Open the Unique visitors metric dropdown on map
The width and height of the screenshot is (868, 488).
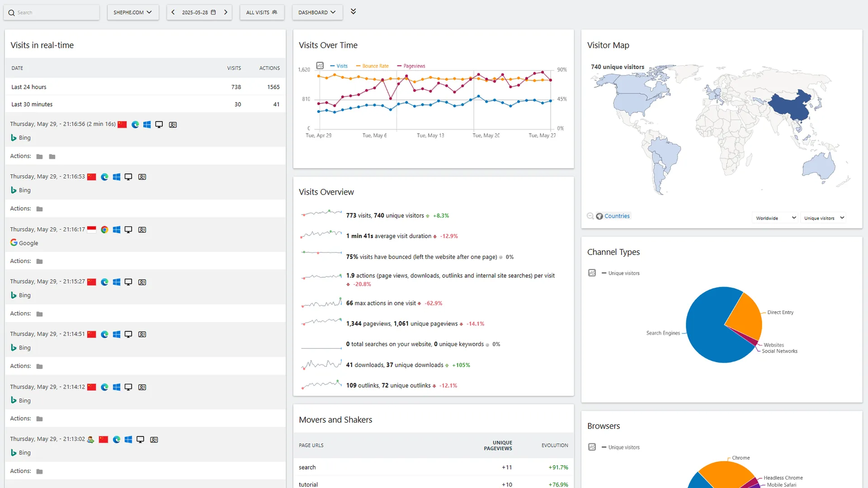[x=823, y=218]
